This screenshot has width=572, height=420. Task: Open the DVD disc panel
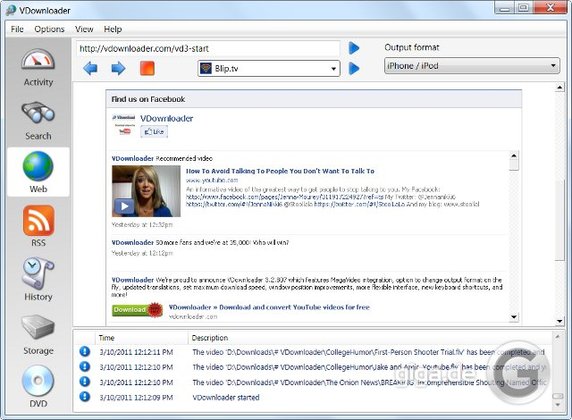(x=38, y=381)
